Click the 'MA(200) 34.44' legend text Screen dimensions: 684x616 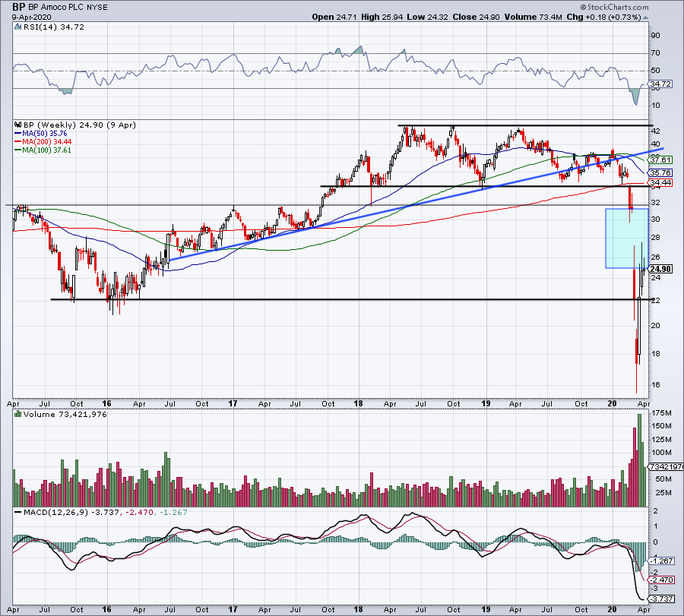click(46, 142)
